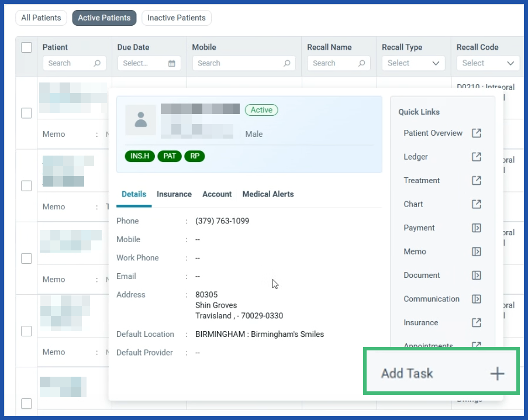
Task: Open the Chart external link icon
Action: click(x=476, y=204)
